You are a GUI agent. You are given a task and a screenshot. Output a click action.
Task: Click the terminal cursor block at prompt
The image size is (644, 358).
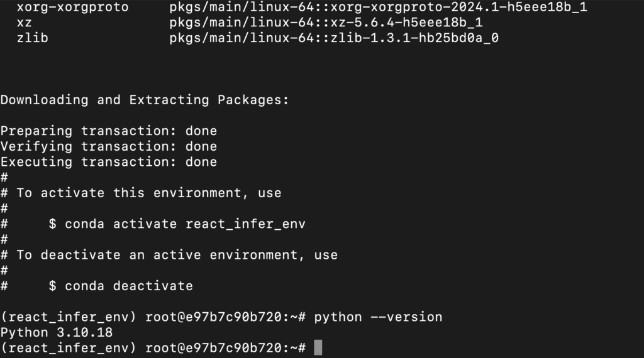(318, 348)
